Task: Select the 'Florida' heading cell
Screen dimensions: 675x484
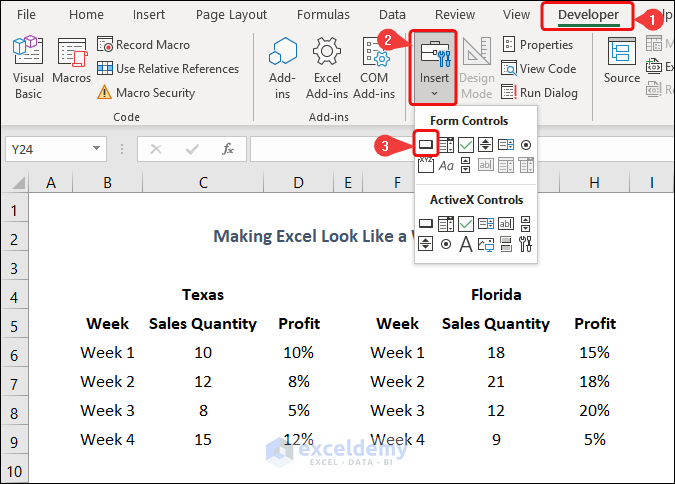Action: 496,295
